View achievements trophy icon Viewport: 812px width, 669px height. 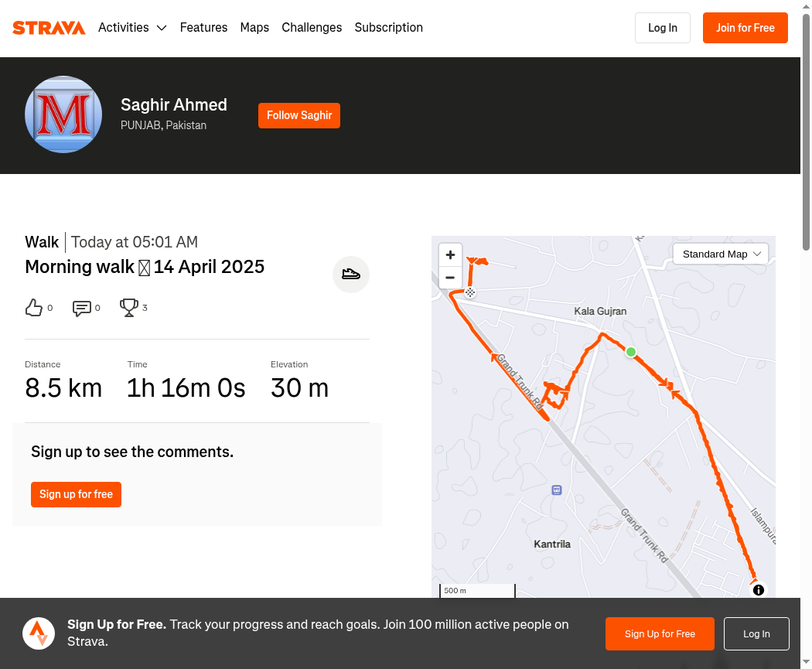(129, 308)
